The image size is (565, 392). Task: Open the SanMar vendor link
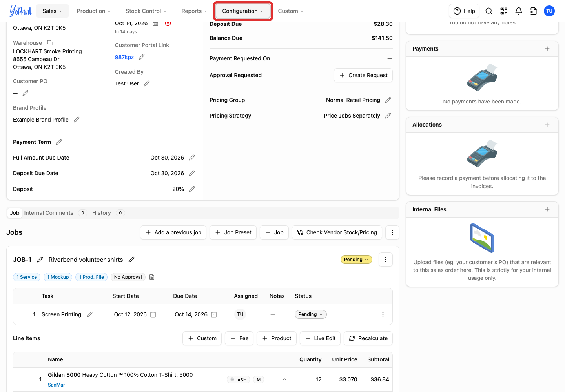pyautogui.click(x=56, y=385)
